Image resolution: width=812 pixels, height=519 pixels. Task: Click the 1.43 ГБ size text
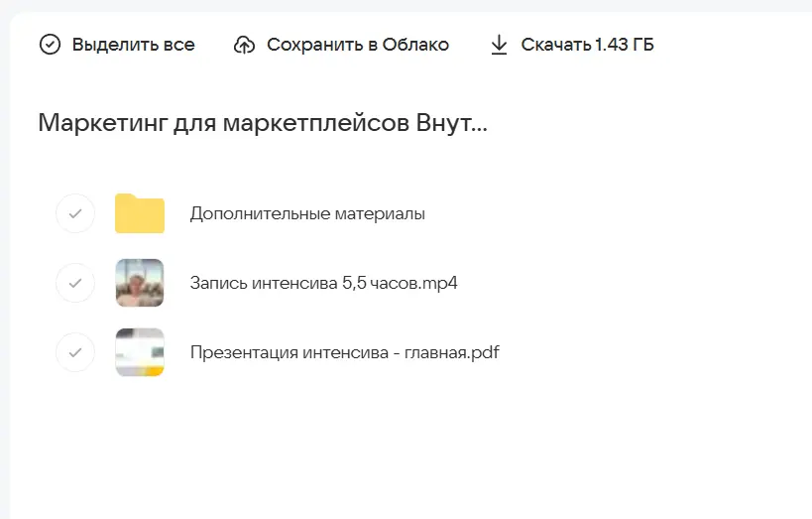tap(625, 45)
